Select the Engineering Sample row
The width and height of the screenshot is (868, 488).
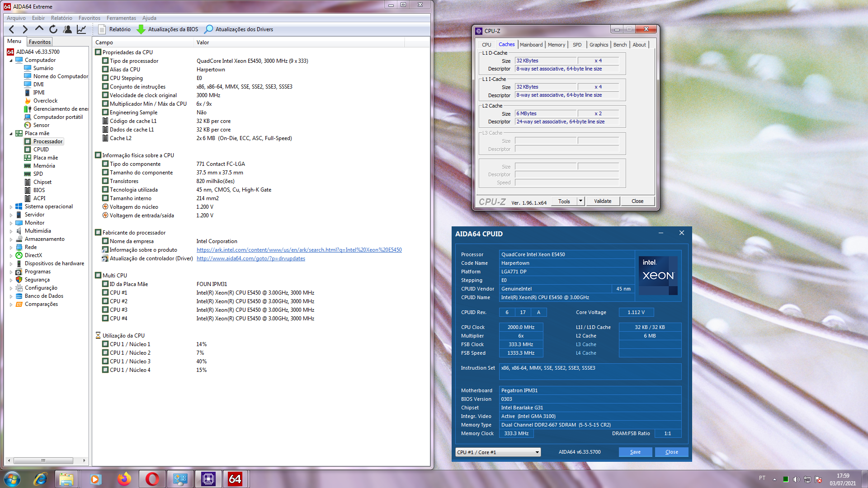coord(261,113)
